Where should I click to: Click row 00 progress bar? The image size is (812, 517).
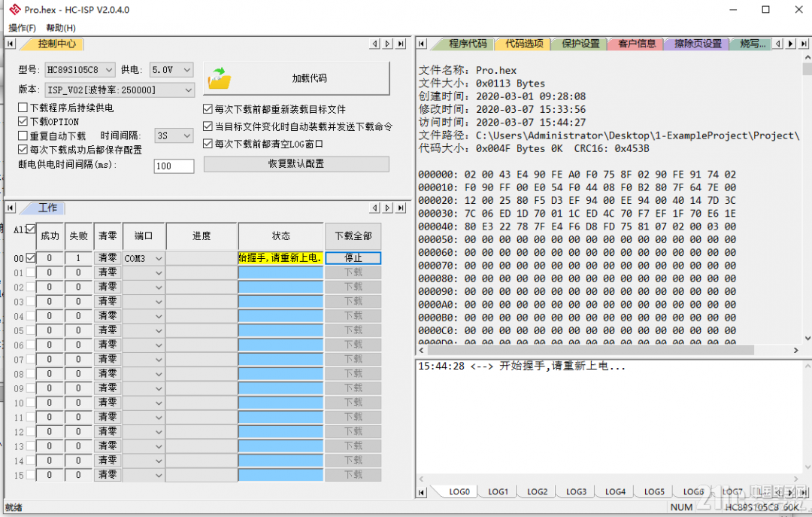click(202, 258)
